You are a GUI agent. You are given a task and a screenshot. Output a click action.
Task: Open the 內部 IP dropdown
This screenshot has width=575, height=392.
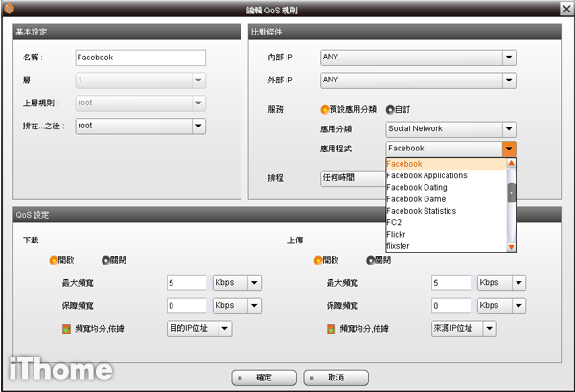click(509, 58)
